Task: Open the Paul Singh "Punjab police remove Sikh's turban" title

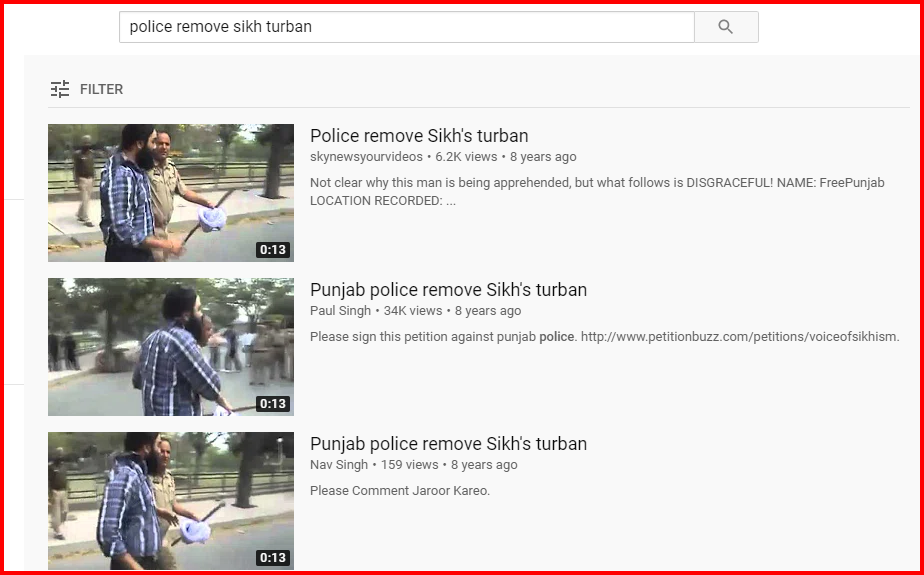Action: point(448,290)
